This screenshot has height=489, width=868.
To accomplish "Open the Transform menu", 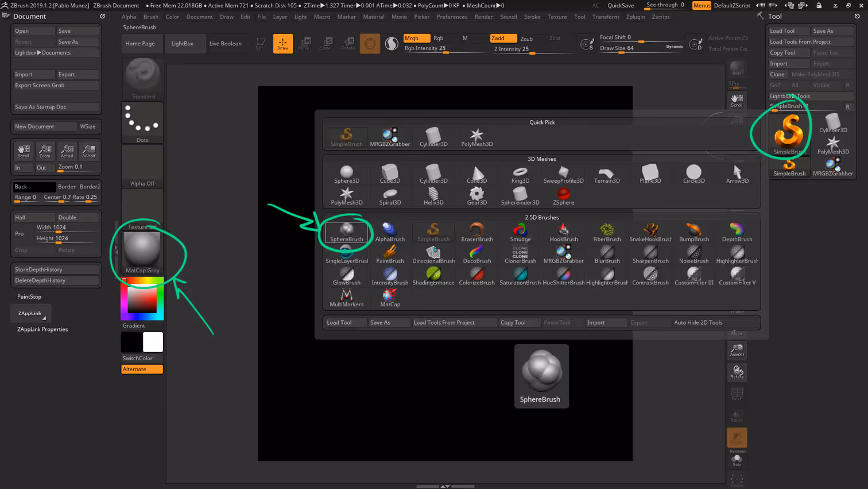I will [x=606, y=17].
